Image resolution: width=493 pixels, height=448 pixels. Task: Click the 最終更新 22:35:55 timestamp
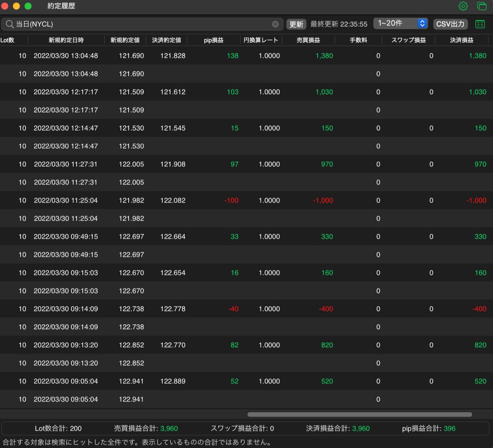tap(339, 24)
